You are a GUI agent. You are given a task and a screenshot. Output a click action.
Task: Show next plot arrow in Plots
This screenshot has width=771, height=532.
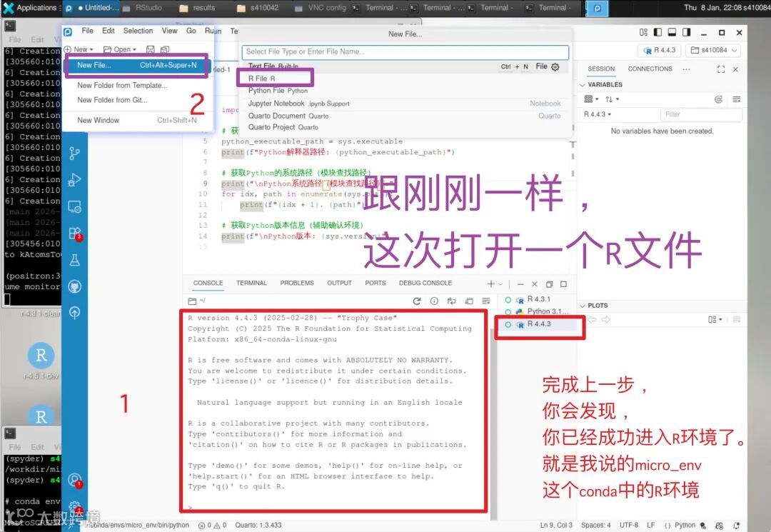[606, 320]
